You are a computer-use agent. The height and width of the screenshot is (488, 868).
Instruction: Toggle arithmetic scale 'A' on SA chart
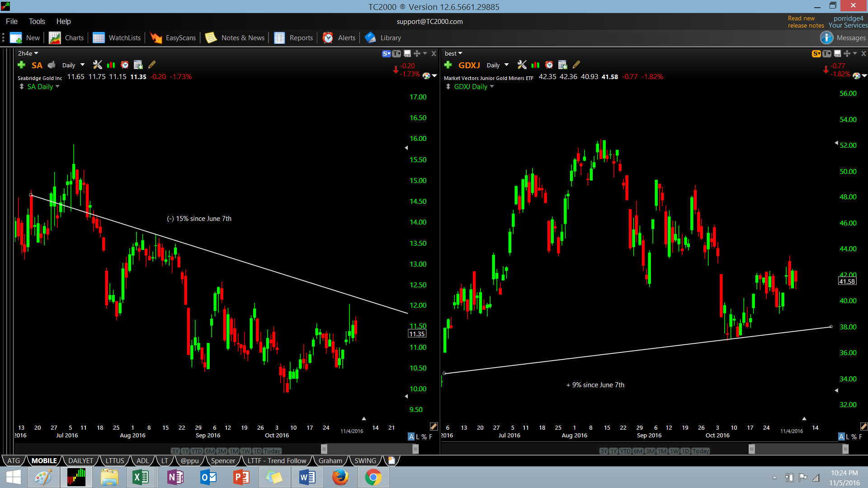point(411,437)
